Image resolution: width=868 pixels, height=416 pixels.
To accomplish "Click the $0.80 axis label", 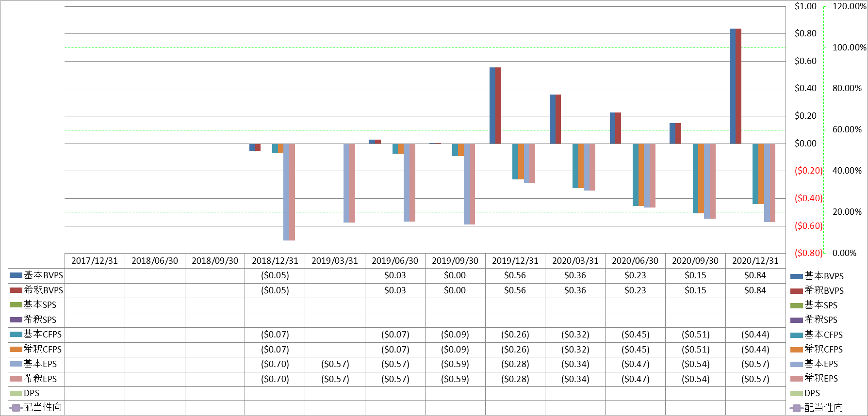I will pyautogui.click(x=805, y=33).
